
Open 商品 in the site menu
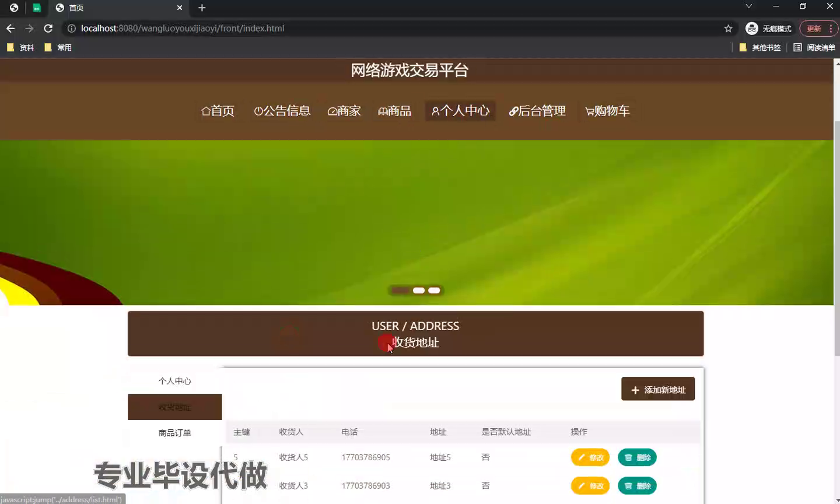pyautogui.click(x=395, y=111)
